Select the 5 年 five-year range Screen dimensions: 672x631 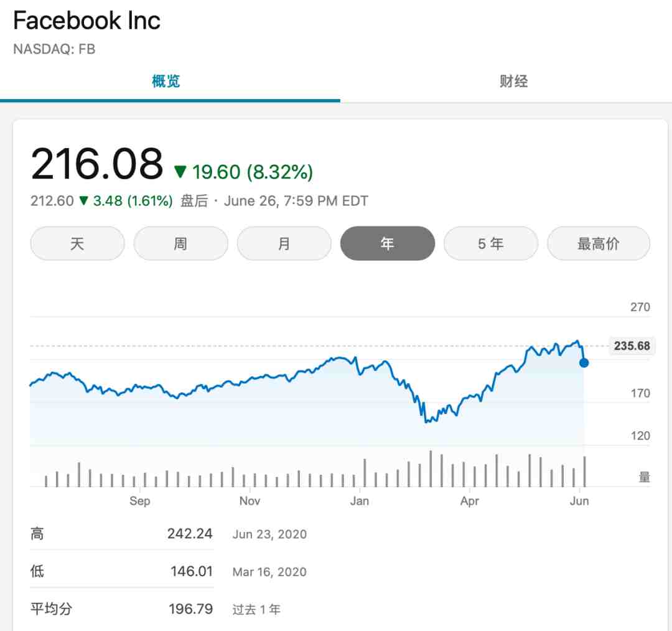pyautogui.click(x=491, y=243)
